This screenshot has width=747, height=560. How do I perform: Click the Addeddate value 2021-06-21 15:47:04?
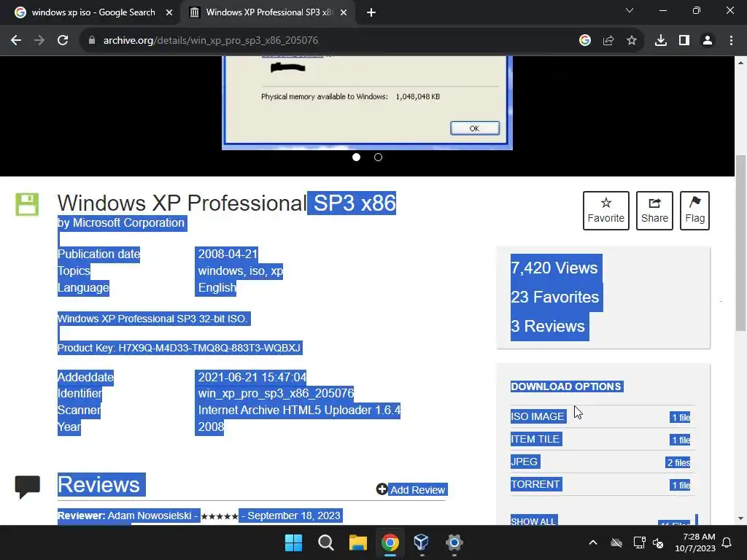tap(252, 377)
